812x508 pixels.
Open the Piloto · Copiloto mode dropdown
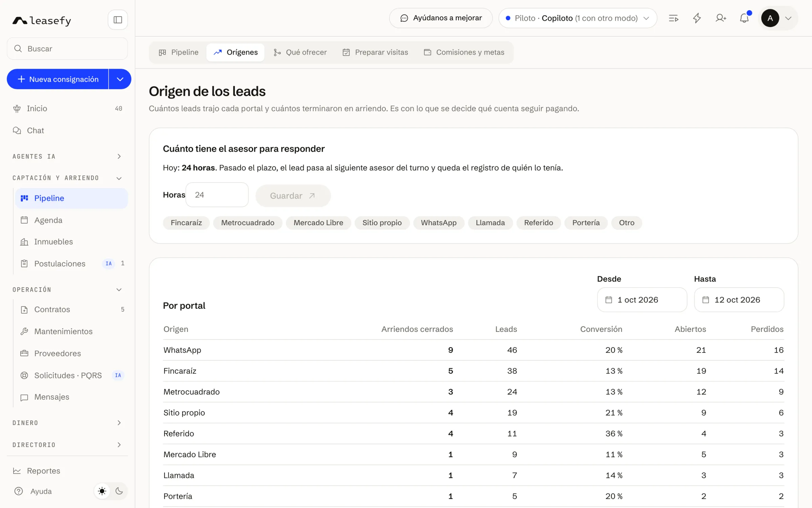pos(578,18)
